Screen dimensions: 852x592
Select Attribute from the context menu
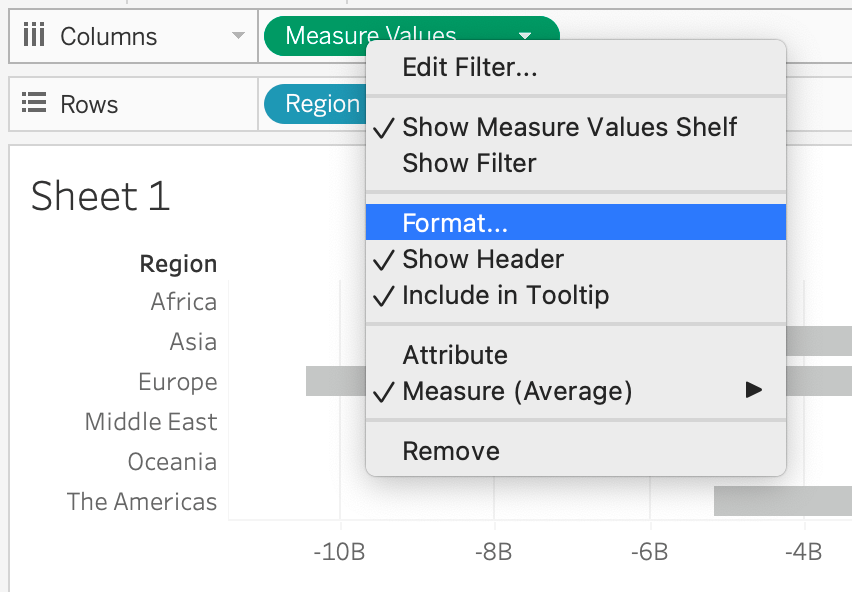(x=455, y=355)
